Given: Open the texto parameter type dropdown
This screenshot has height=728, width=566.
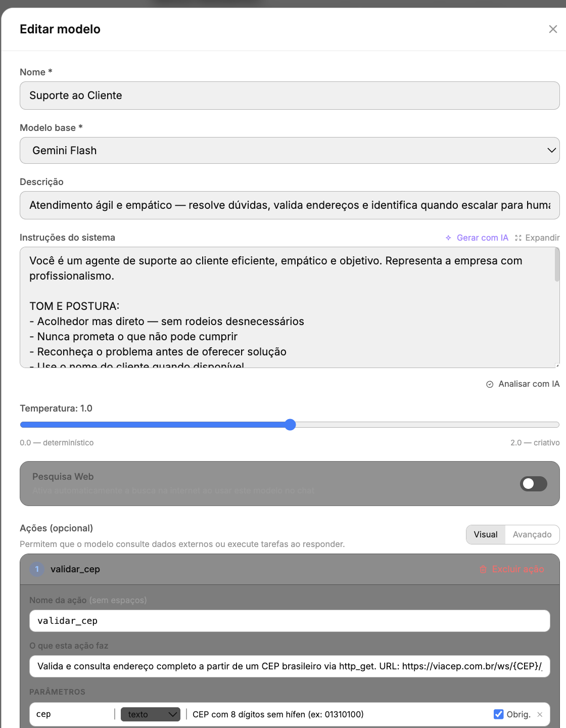Looking at the screenshot, I should (x=151, y=714).
